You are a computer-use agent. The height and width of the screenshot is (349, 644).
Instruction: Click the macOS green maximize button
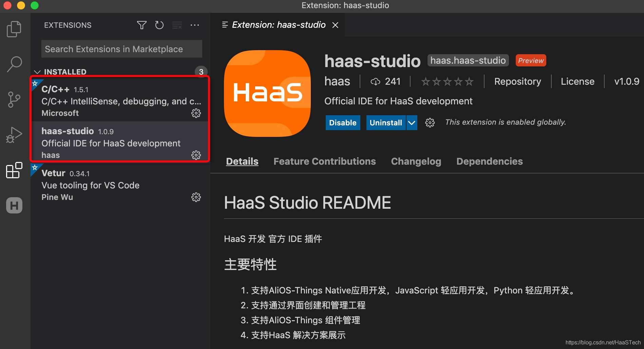(35, 5)
